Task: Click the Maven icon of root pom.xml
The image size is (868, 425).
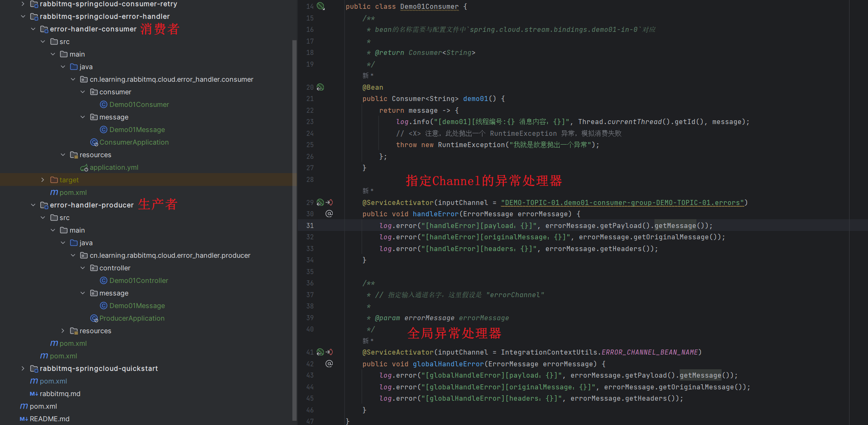Action: [x=24, y=406]
